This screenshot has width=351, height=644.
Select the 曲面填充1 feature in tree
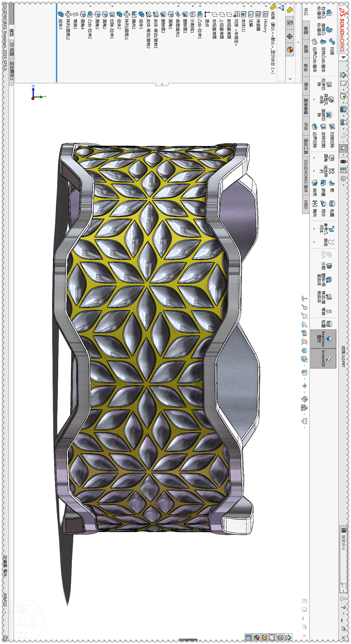point(178,24)
